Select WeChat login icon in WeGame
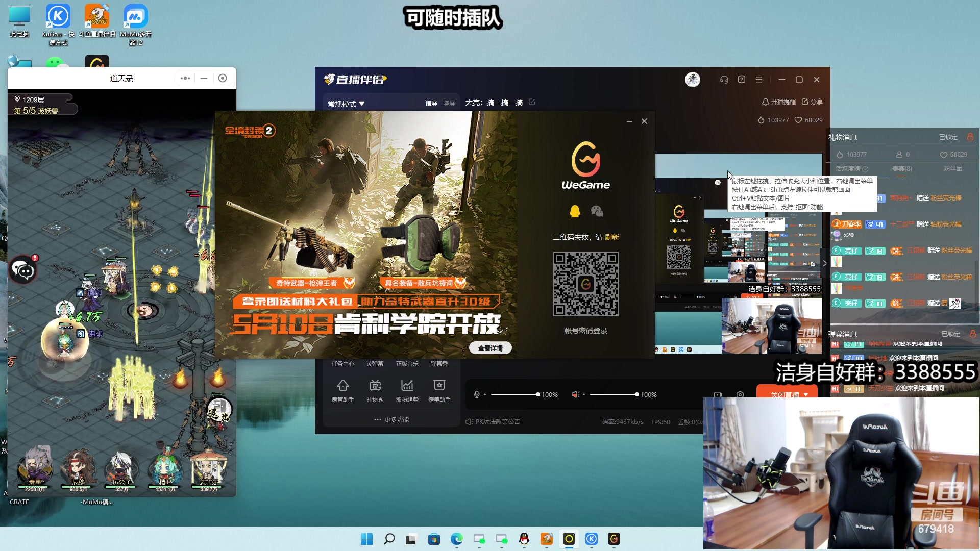The width and height of the screenshot is (980, 551). pyautogui.click(x=597, y=211)
